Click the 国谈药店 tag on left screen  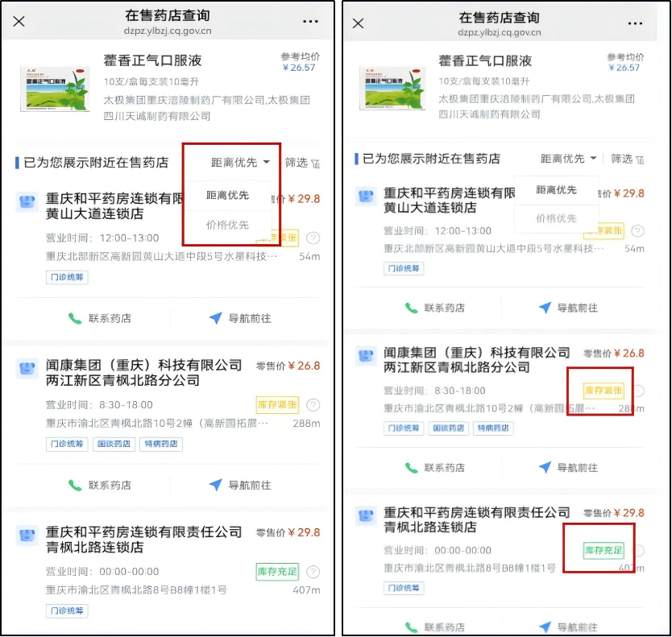(114, 444)
